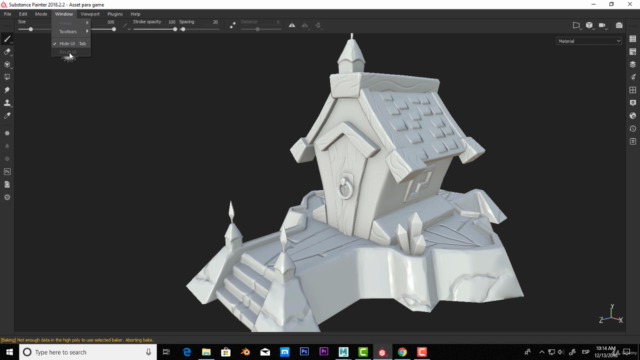Open Microsoft Edge from the taskbar

coord(187,352)
